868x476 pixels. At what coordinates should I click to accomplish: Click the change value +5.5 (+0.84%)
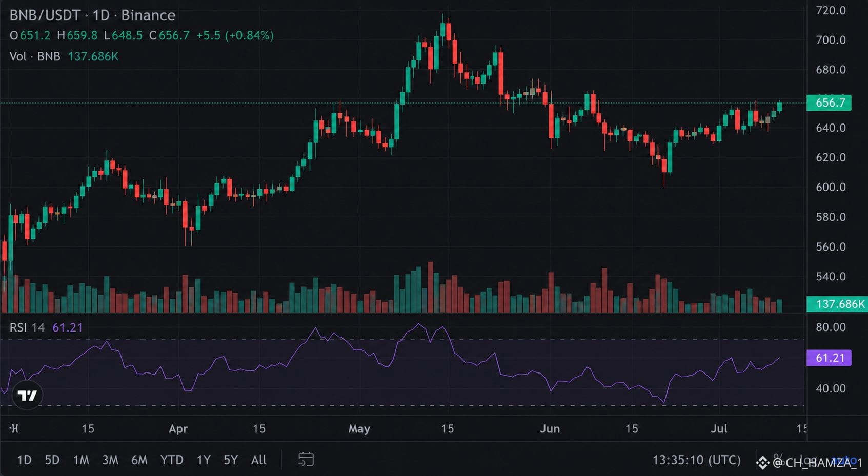point(235,35)
